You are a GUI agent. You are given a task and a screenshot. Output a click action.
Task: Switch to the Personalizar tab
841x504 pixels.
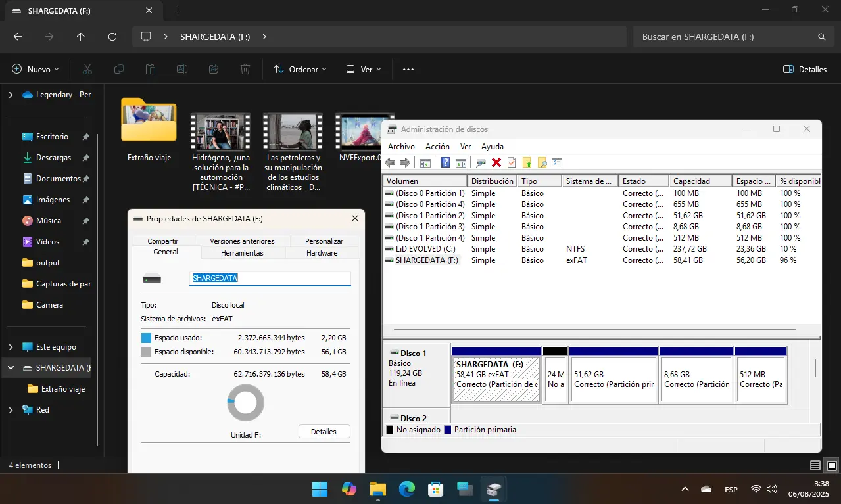pos(324,241)
